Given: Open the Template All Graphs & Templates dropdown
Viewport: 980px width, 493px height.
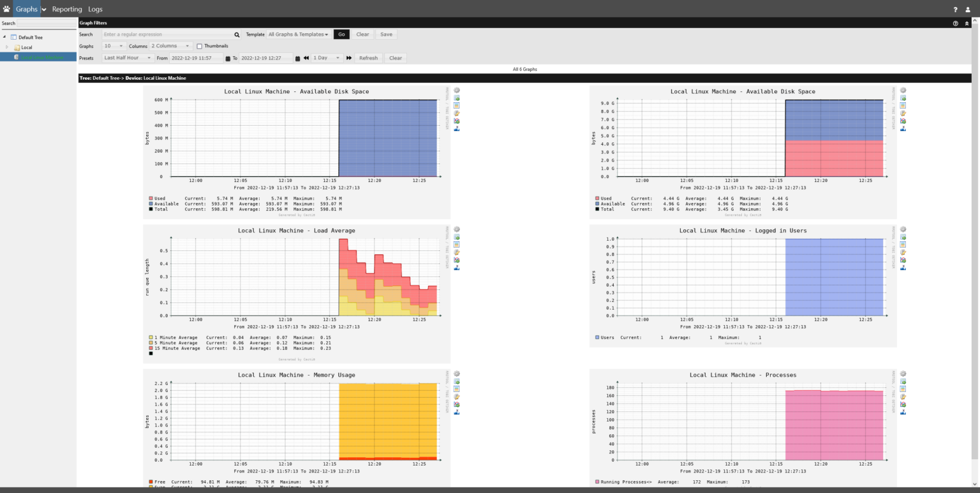Looking at the screenshot, I should point(298,34).
